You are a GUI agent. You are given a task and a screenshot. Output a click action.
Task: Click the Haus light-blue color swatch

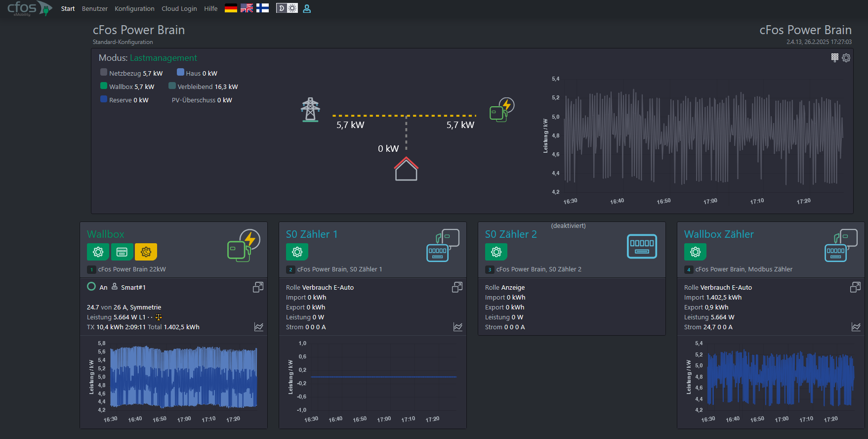click(180, 72)
